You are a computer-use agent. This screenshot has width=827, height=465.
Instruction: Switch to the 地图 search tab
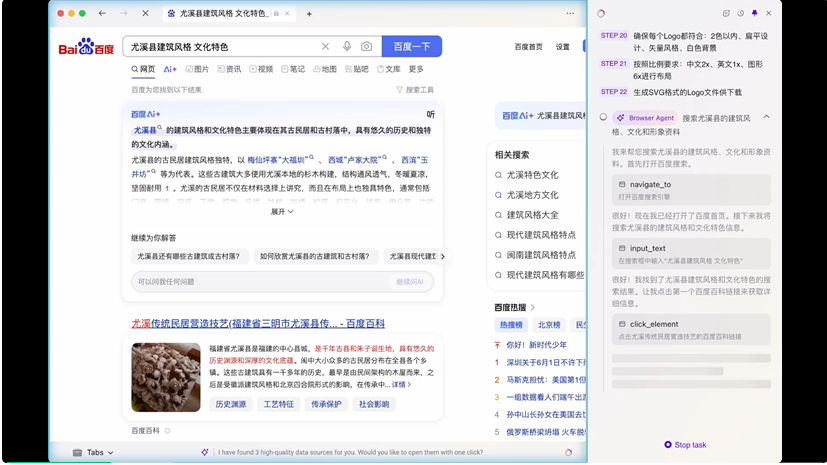325,69
